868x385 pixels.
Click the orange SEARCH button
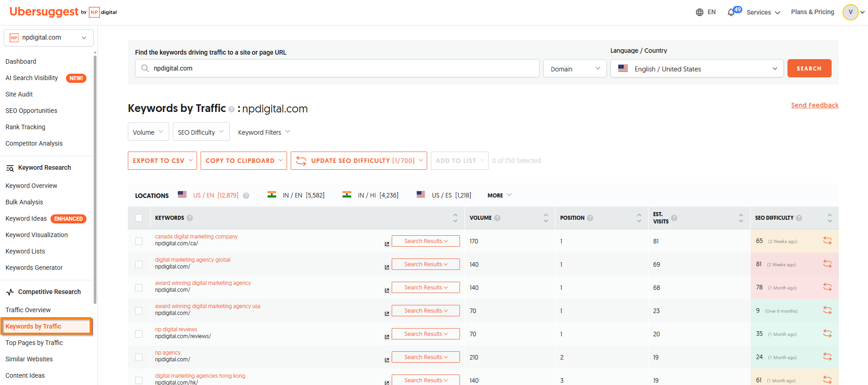809,68
